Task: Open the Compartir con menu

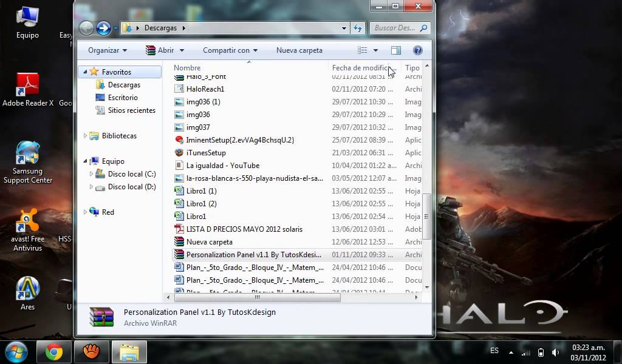Action: pos(230,50)
